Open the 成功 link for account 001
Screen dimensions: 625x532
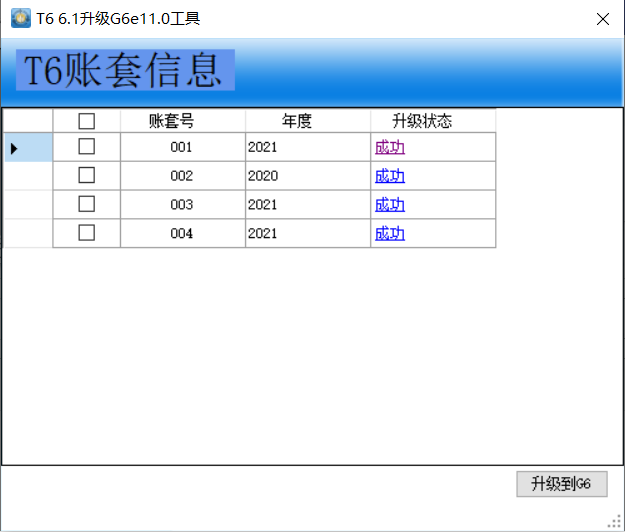[390, 147]
